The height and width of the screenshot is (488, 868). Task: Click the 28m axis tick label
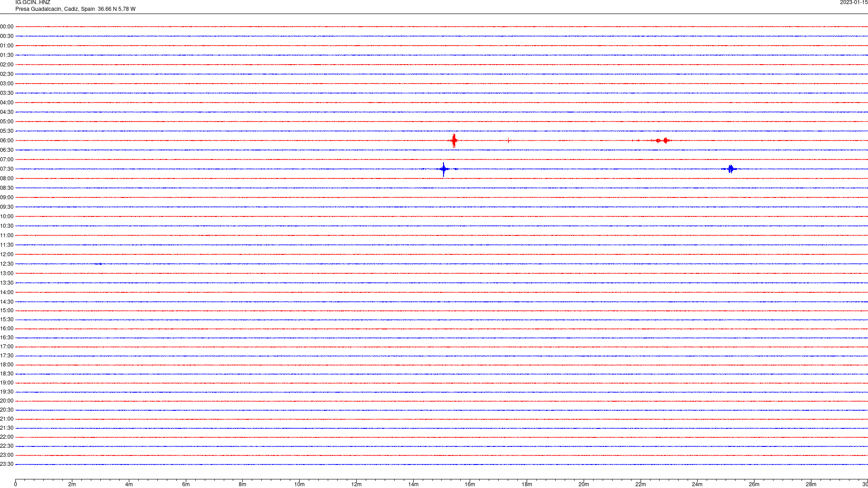tap(811, 484)
